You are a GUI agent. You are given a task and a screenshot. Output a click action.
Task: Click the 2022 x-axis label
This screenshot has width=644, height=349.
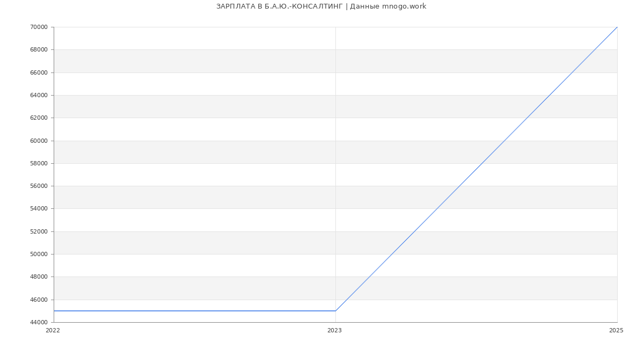pyautogui.click(x=53, y=331)
